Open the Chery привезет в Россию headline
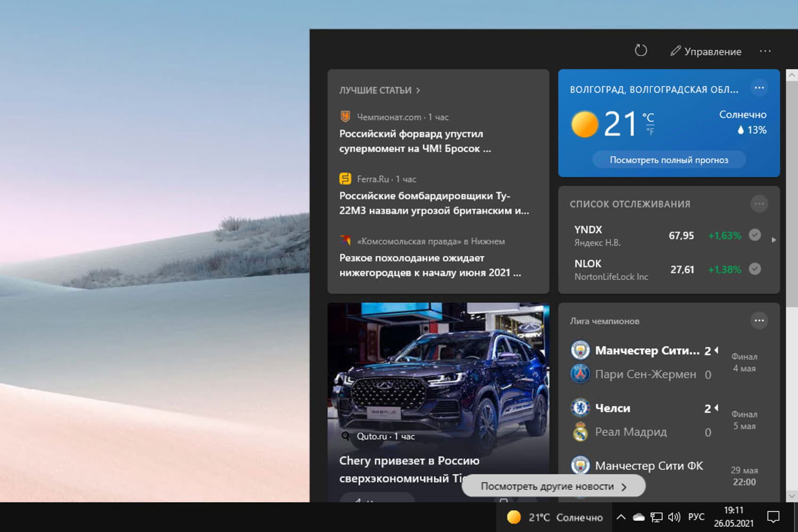 click(410, 469)
